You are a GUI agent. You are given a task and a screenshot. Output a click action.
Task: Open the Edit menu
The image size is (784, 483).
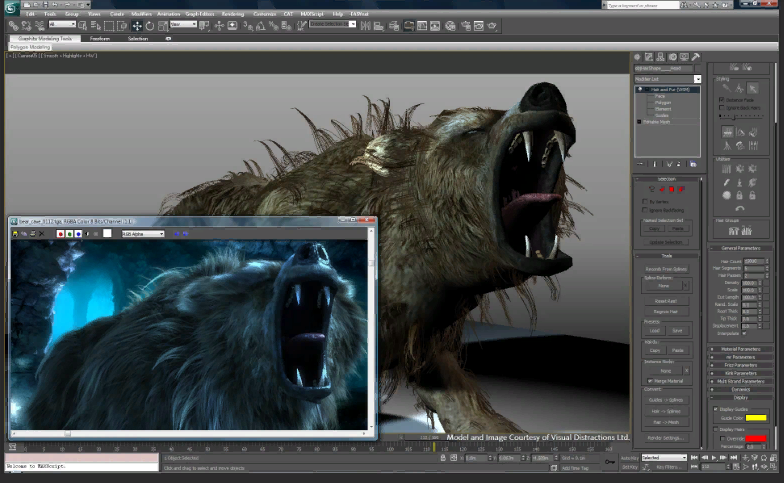[x=30, y=14]
